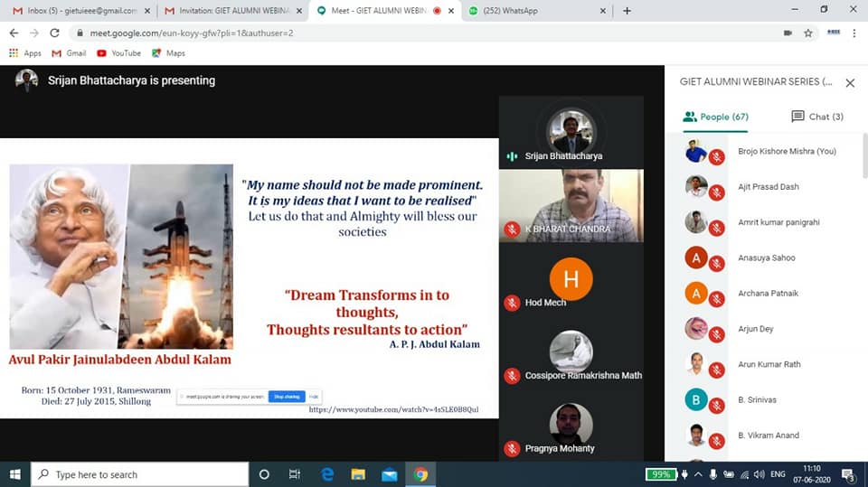Bookmark this page with the star icon
868x487 pixels.
click(808, 33)
